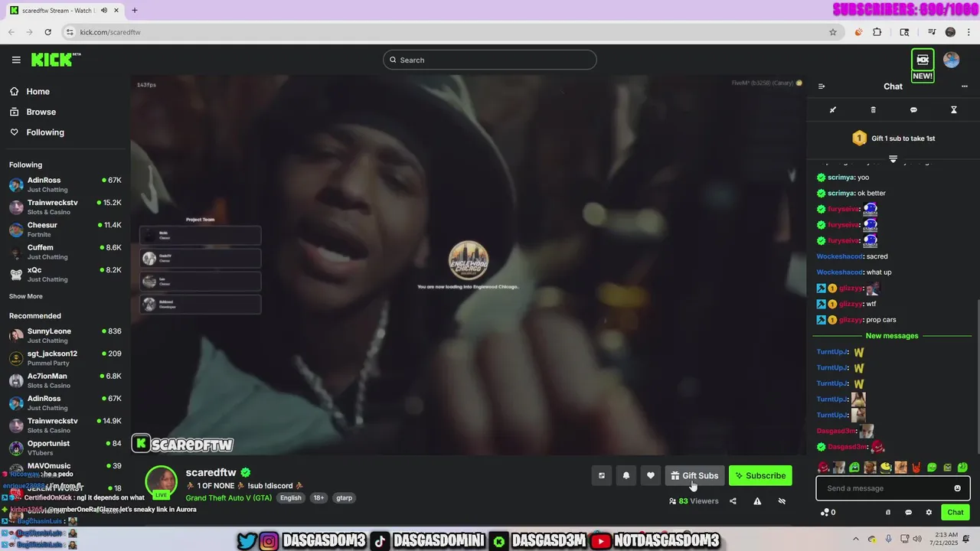Screen dimensions: 980x551
Task: Click the Kick search box
Action: [x=490, y=60]
